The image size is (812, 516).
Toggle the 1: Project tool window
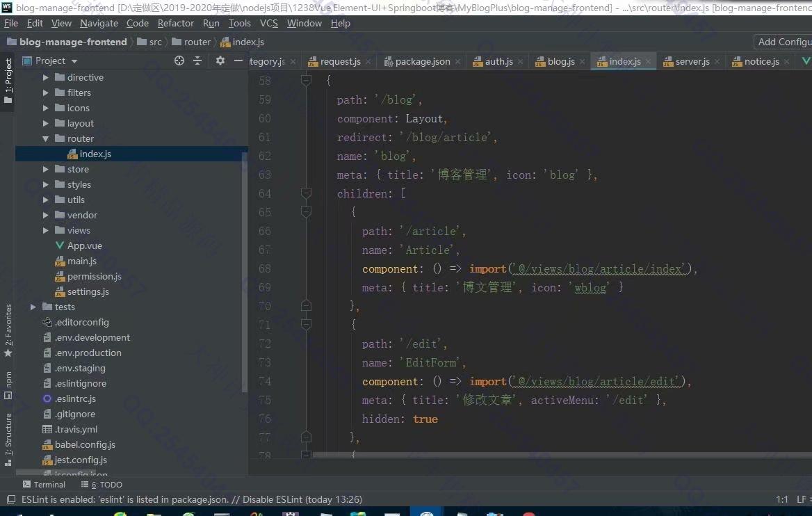coord(8,80)
